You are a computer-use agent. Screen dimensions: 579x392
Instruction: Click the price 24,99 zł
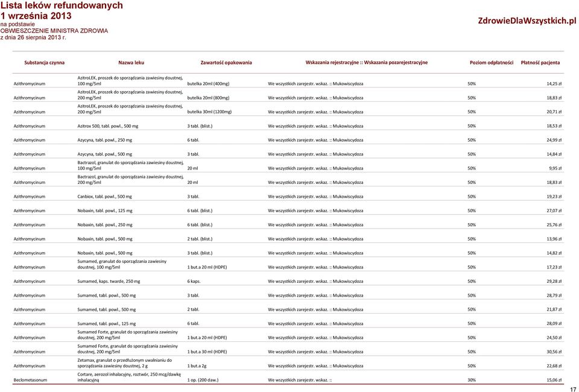tap(554, 140)
